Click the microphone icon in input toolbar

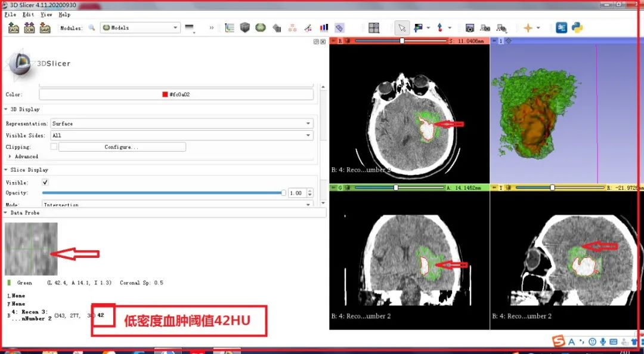[x=603, y=341]
